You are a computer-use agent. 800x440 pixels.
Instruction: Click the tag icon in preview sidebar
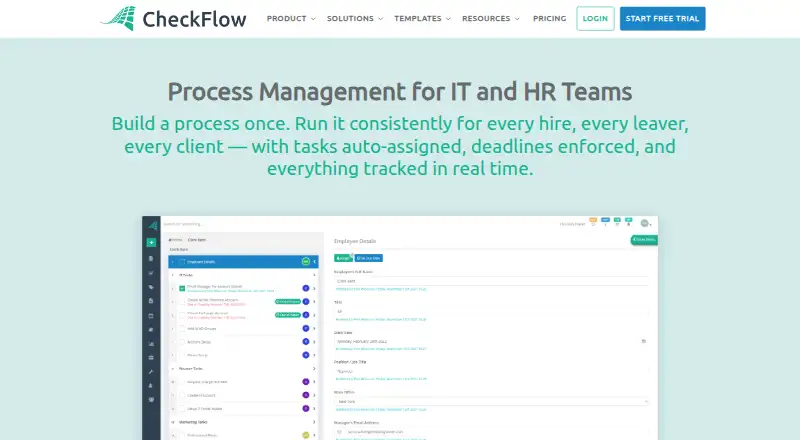click(151, 287)
